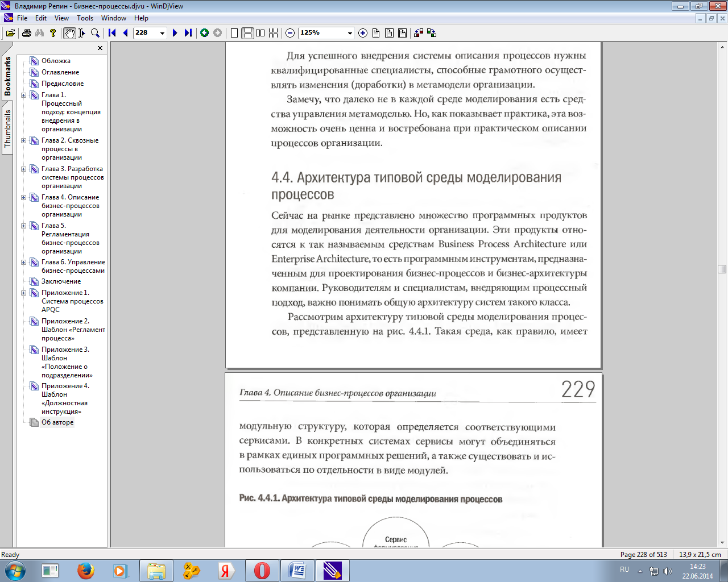Go to the previous page
Screen dimensions: 728x582
click(125, 33)
